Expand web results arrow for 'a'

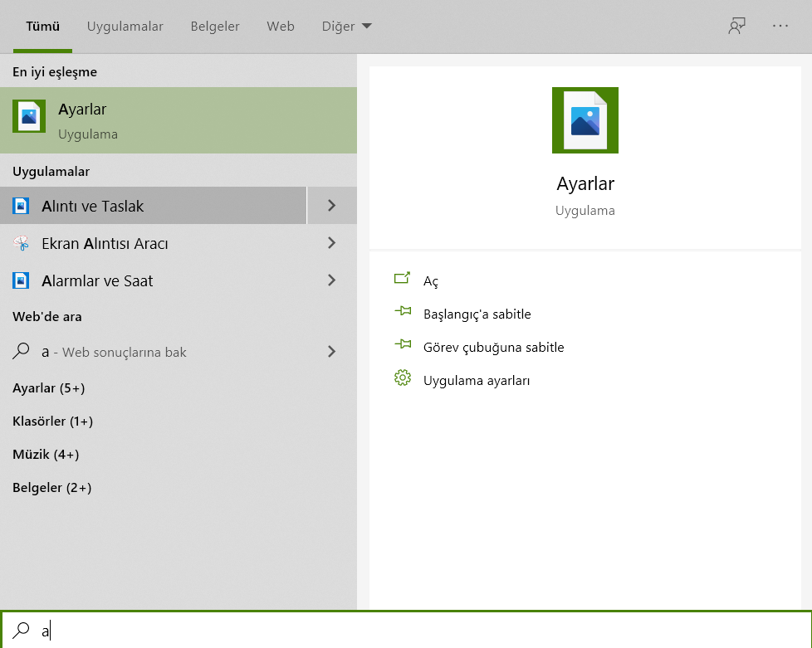point(332,352)
